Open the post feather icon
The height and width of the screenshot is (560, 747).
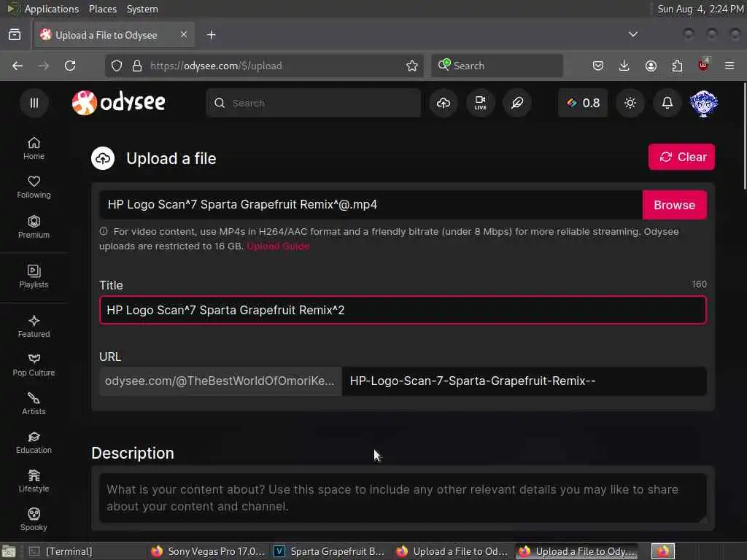point(517,103)
